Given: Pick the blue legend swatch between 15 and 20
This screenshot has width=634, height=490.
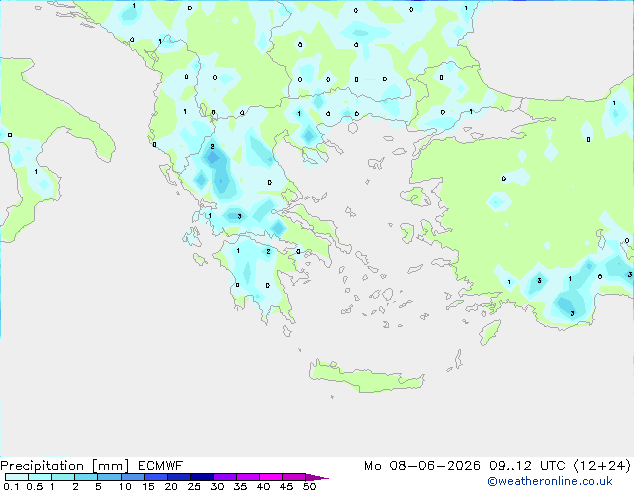Looking at the screenshot, I should point(155,477).
